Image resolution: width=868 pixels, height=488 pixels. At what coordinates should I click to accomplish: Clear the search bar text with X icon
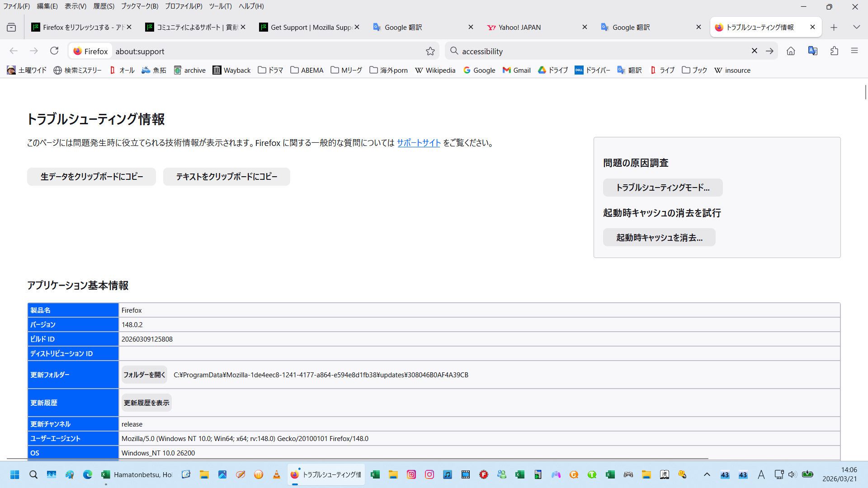[754, 51]
